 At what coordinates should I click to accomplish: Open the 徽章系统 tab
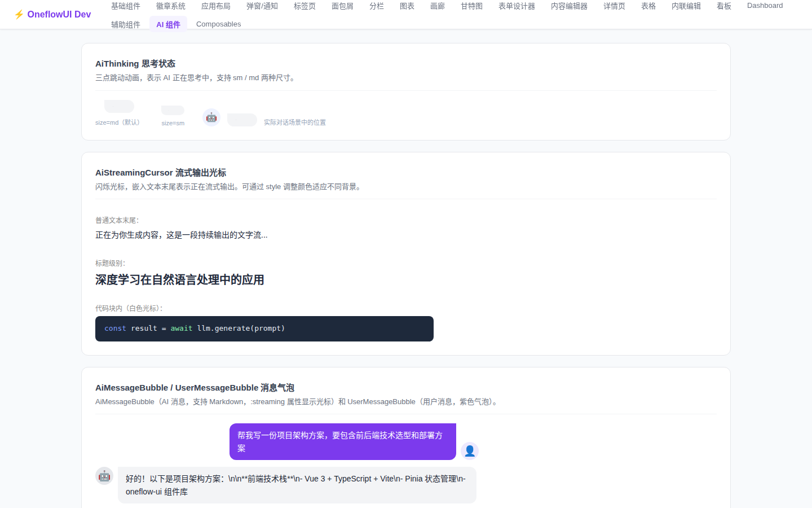[x=171, y=6]
